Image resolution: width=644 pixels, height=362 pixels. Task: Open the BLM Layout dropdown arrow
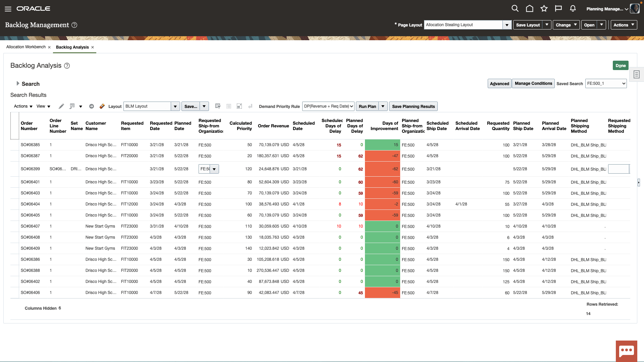click(175, 106)
